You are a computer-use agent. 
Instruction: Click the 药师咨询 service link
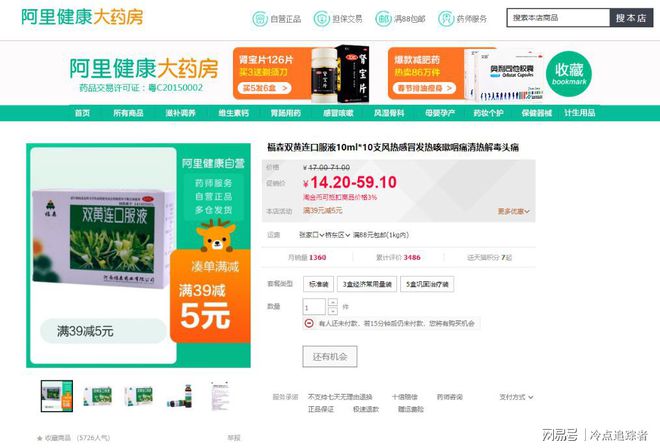tap(450, 397)
